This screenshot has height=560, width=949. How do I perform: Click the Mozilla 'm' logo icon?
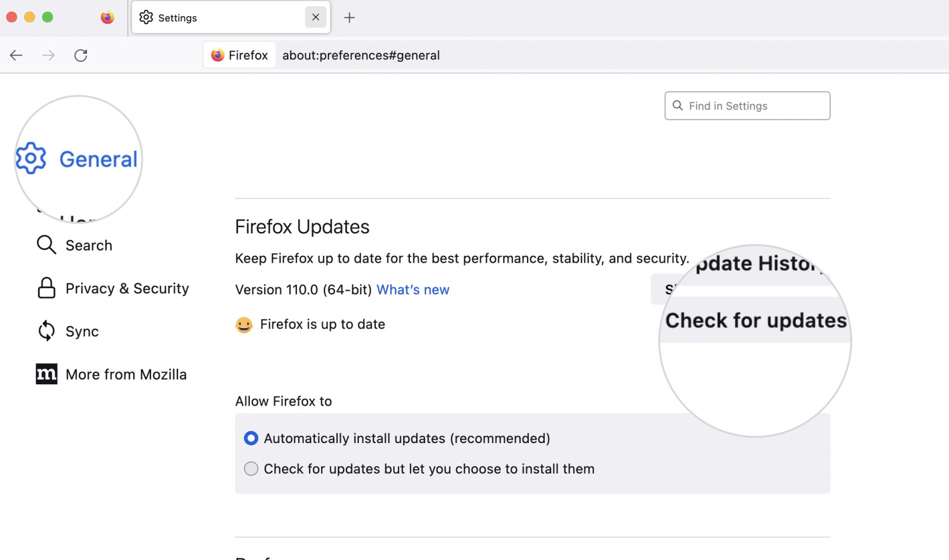tap(46, 374)
